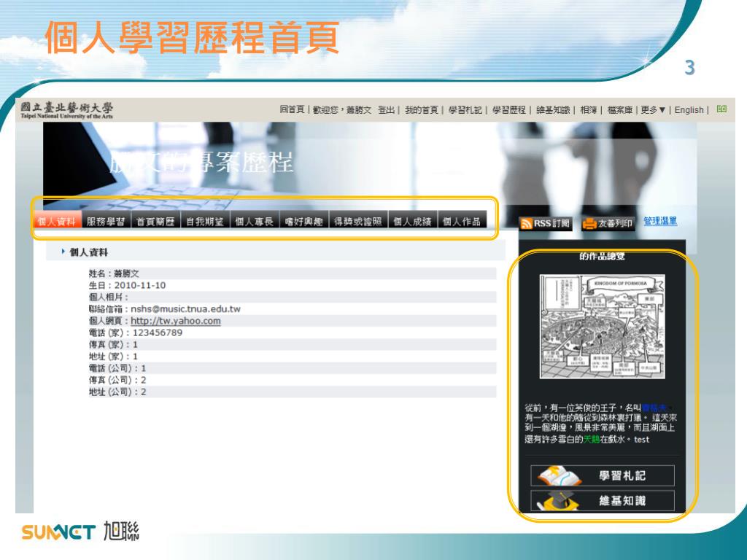Click the 的作品總覽 sidebar heading

point(602,256)
